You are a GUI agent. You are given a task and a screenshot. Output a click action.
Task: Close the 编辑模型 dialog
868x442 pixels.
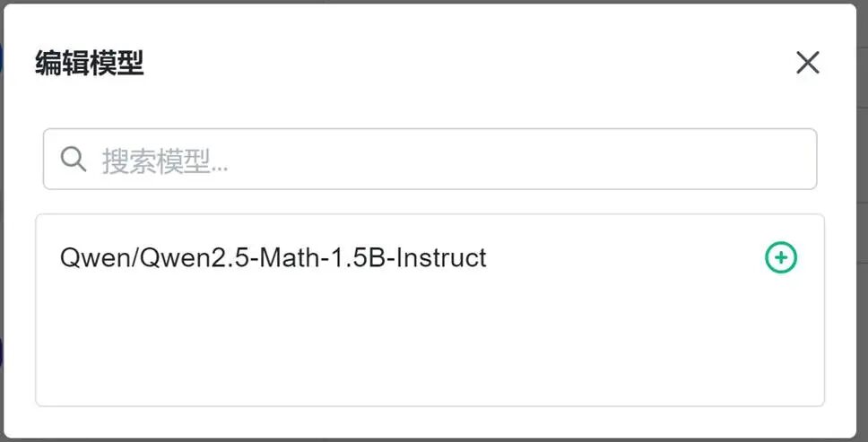pos(807,63)
